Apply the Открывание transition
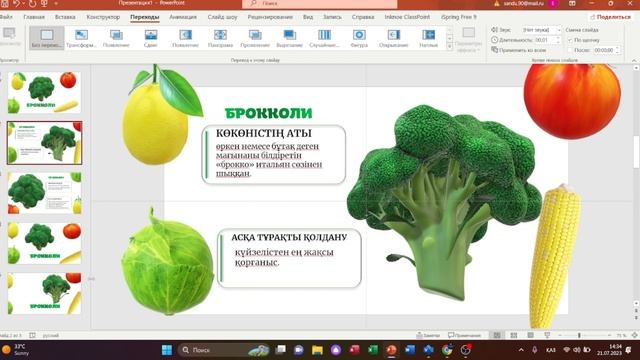The image size is (640, 360). click(394, 38)
